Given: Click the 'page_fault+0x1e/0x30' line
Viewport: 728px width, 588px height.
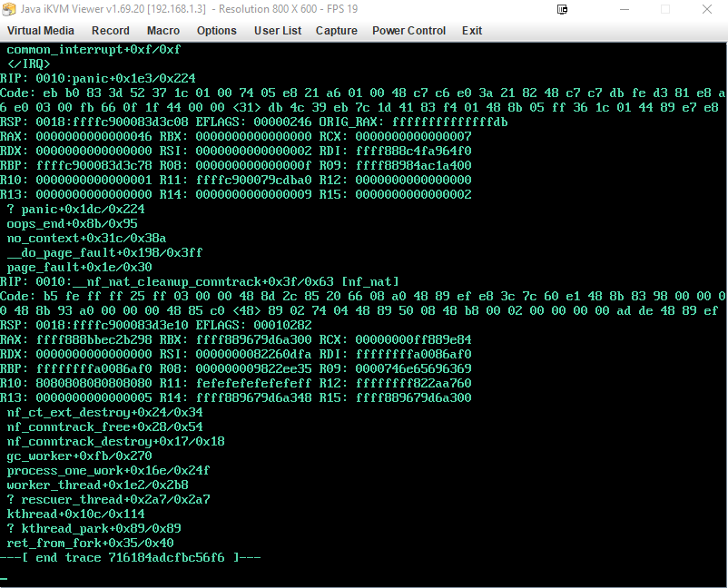Looking at the screenshot, I should click(79, 268).
